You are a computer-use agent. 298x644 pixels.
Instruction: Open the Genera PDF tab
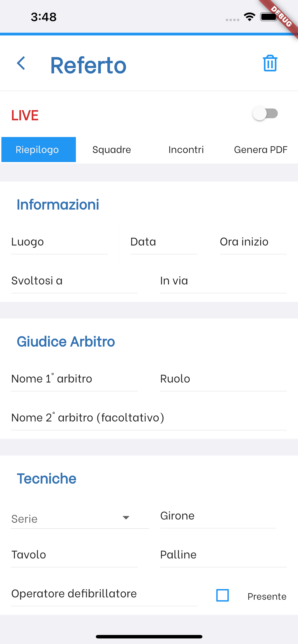[x=260, y=150]
